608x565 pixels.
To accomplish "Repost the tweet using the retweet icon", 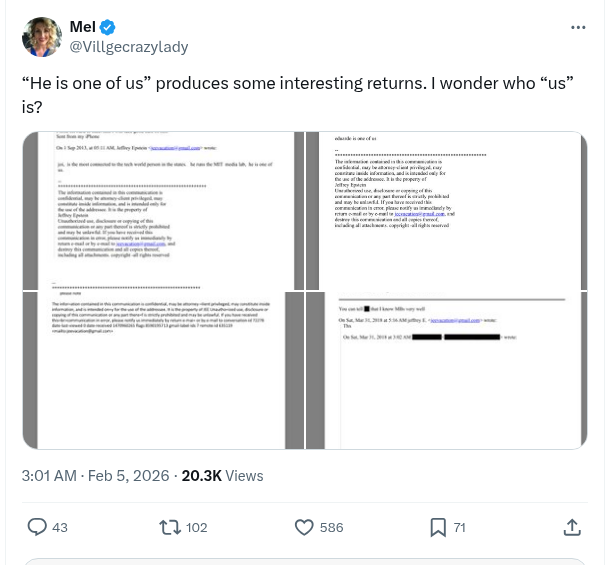I will [x=169, y=526].
